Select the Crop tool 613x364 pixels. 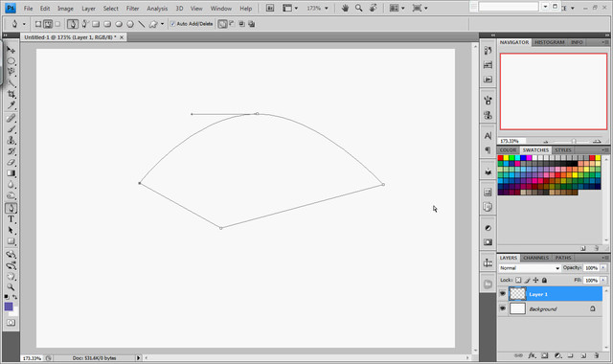pyautogui.click(x=11, y=94)
